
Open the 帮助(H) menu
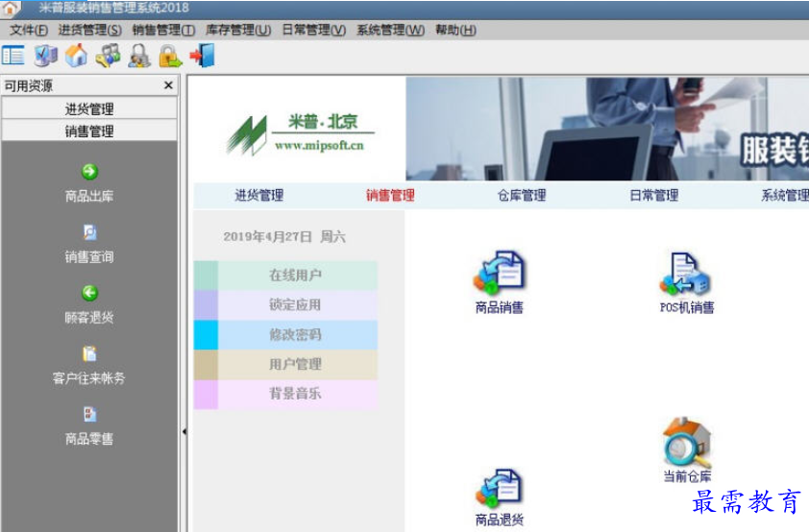pos(455,30)
